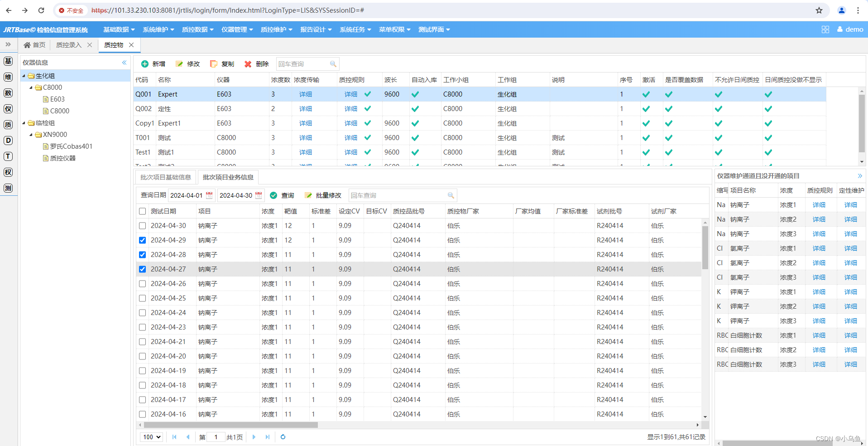Open the 测 sidebar icon

(8, 188)
